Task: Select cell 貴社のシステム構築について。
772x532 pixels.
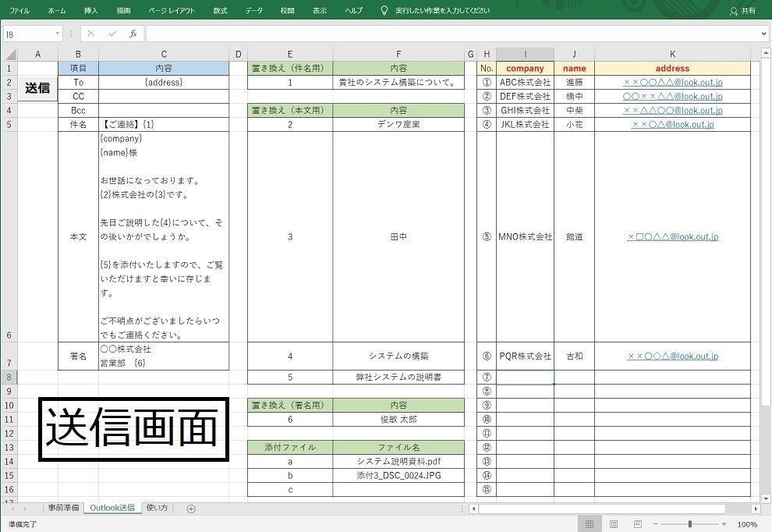Action: click(x=398, y=82)
